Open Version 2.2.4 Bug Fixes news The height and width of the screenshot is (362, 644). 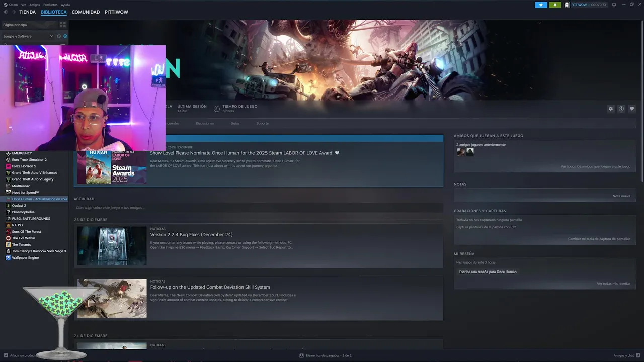(x=191, y=235)
